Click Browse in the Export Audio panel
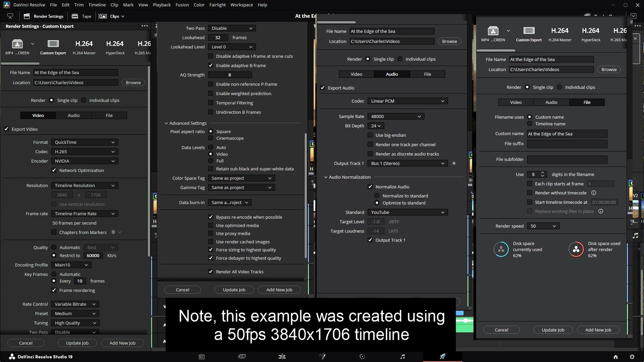Viewport: 644px width, 362px height. click(449, 41)
